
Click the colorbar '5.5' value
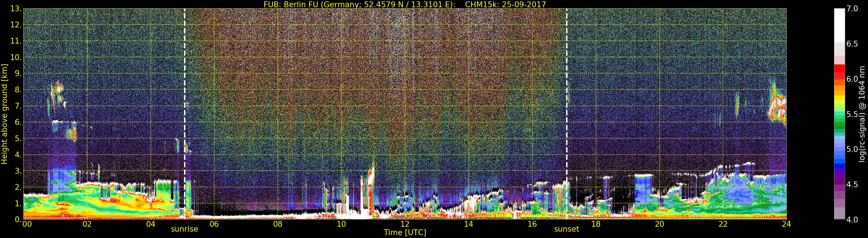point(852,114)
